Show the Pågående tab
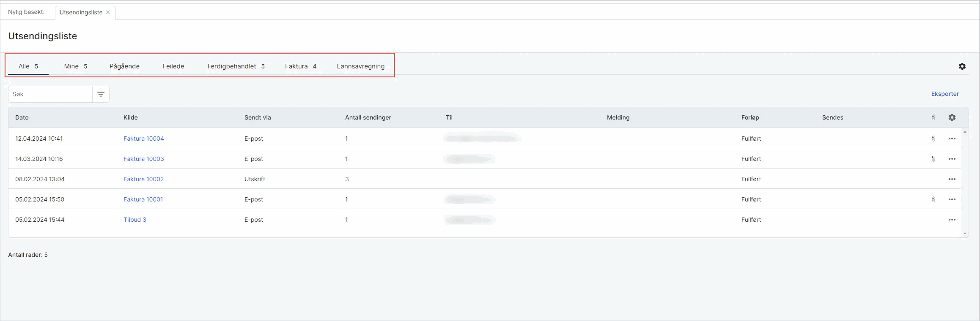 (x=124, y=66)
